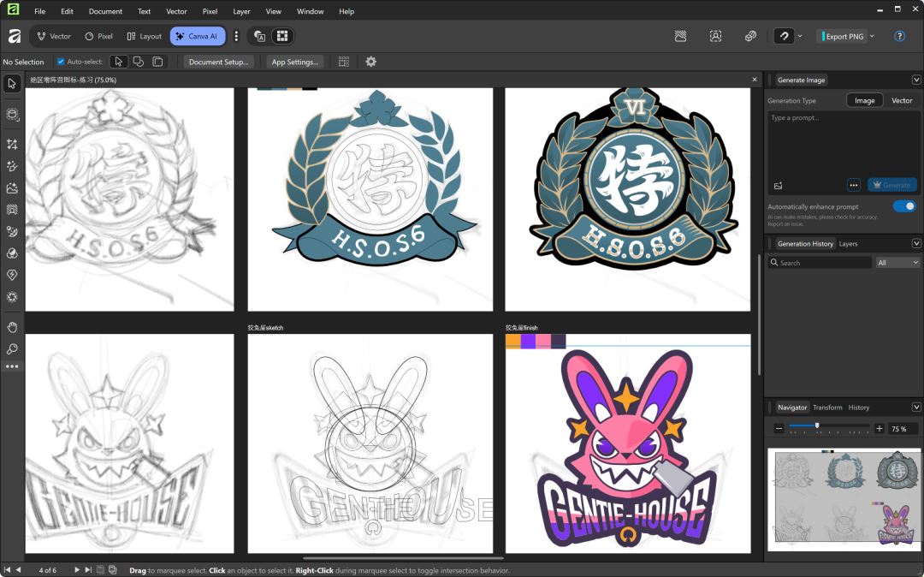Open Export PNG options dropdown arrow
The image size is (924, 577).
[x=872, y=36]
